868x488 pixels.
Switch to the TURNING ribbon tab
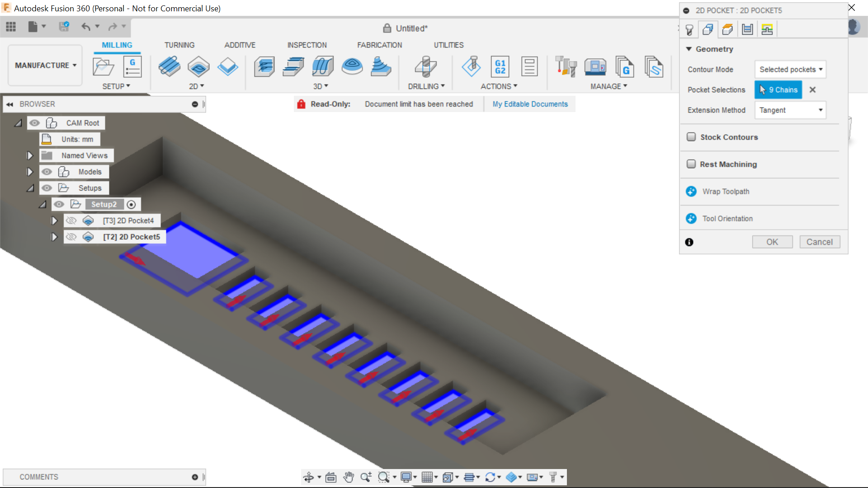(x=179, y=45)
